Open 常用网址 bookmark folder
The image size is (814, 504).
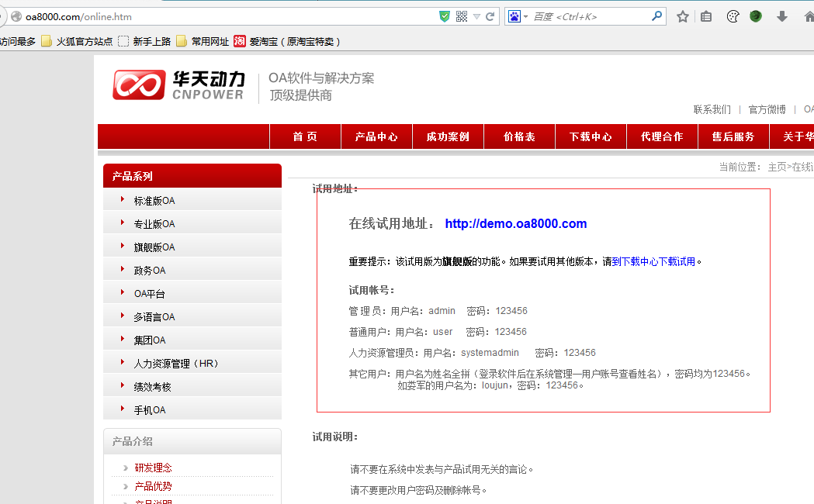[203, 41]
